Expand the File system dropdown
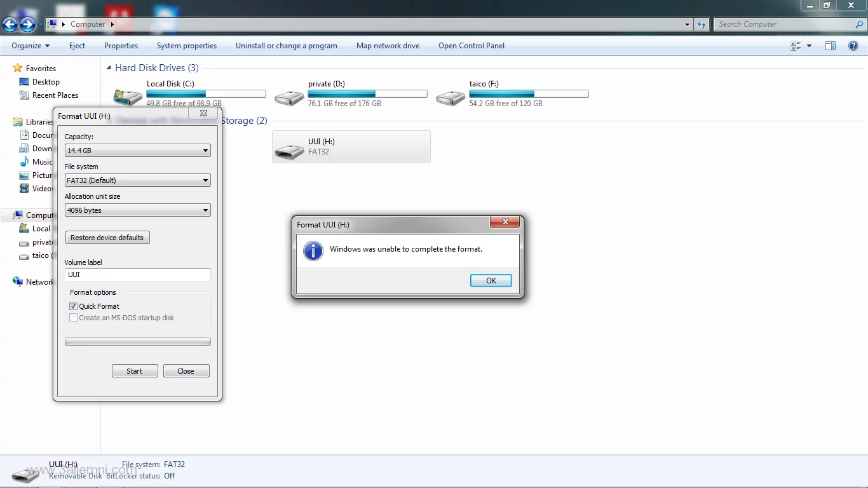 coord(137,180)
